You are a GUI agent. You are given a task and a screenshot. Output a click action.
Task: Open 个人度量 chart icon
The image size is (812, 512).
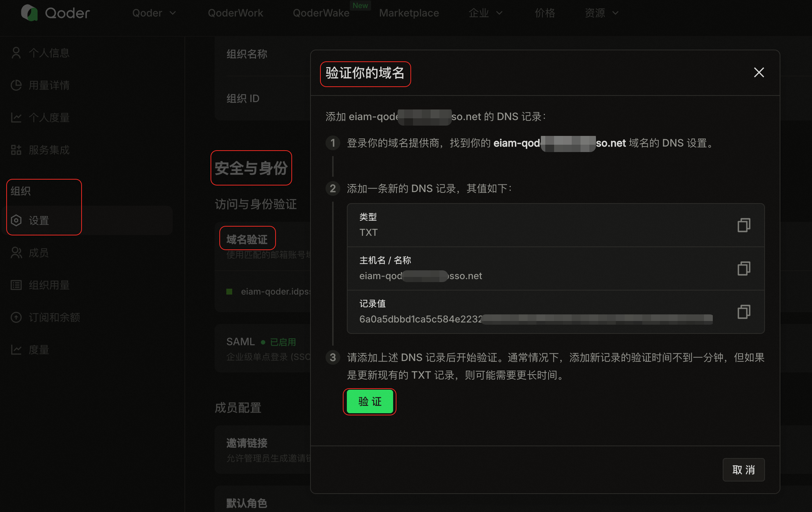click(x=16, y=118)
